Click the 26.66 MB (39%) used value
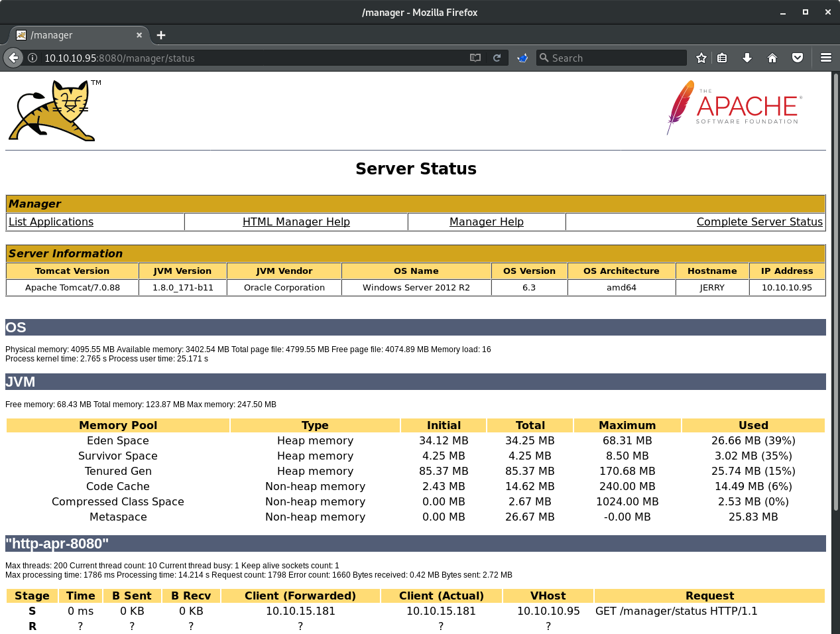The image size is (840, 634). pyautogui.click(x=753, y=440)
